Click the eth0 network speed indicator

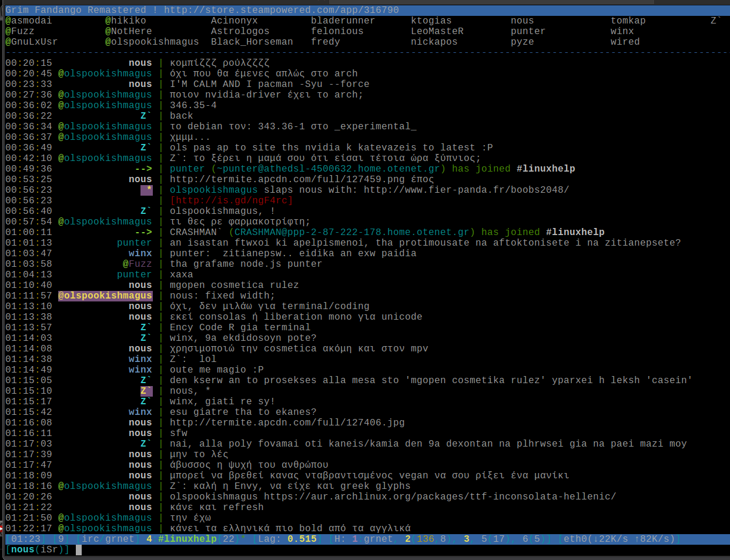tap(620, 539)
